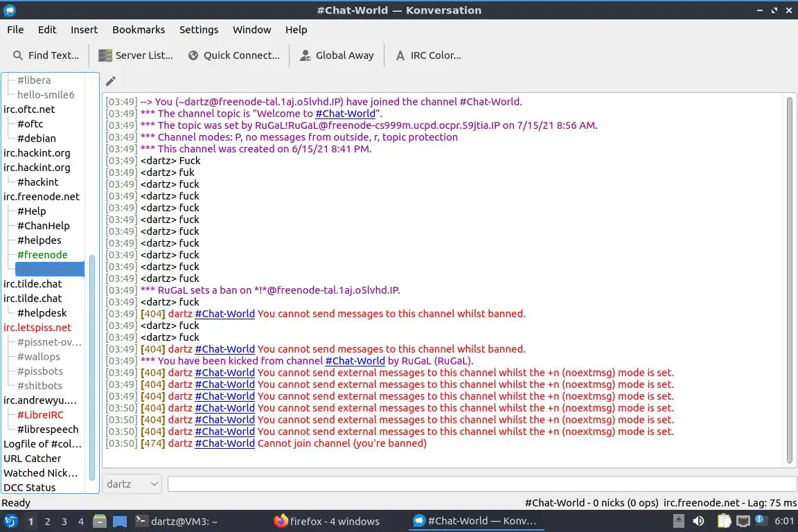798x532 pixels.
Task: Click #Chat-World link in the 474 banned line
Action: tap(224, 443)
